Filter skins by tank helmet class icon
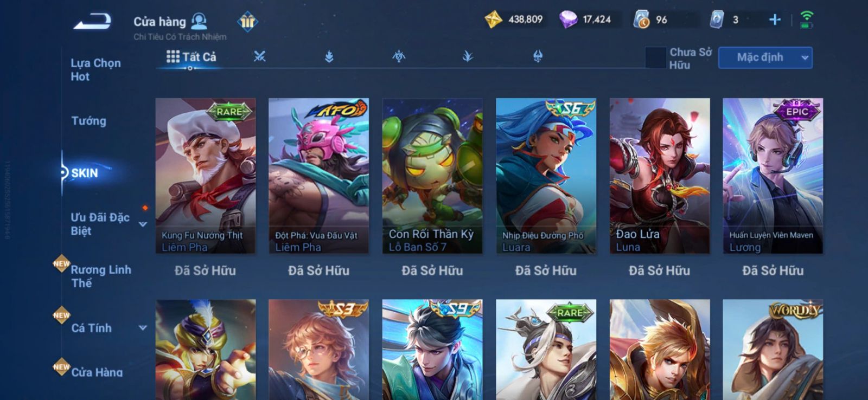 click(538, 56)
